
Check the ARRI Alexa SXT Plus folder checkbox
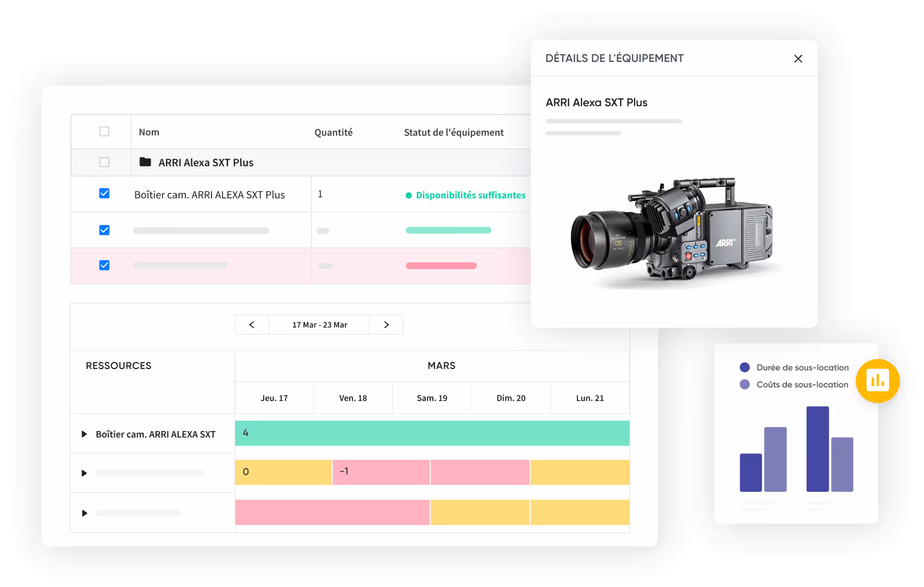(x=104, y=162)
